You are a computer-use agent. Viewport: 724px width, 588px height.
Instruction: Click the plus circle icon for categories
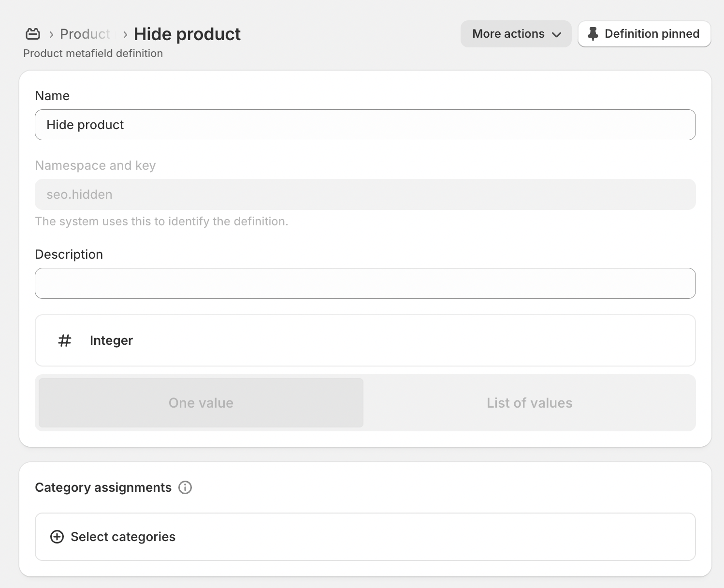[x=57, y=537]
